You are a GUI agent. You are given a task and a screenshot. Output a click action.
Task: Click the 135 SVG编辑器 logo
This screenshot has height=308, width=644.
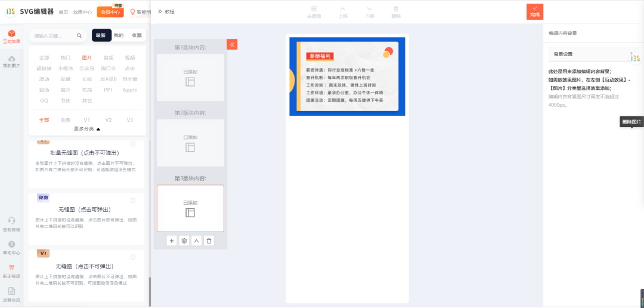pos(30,11)
